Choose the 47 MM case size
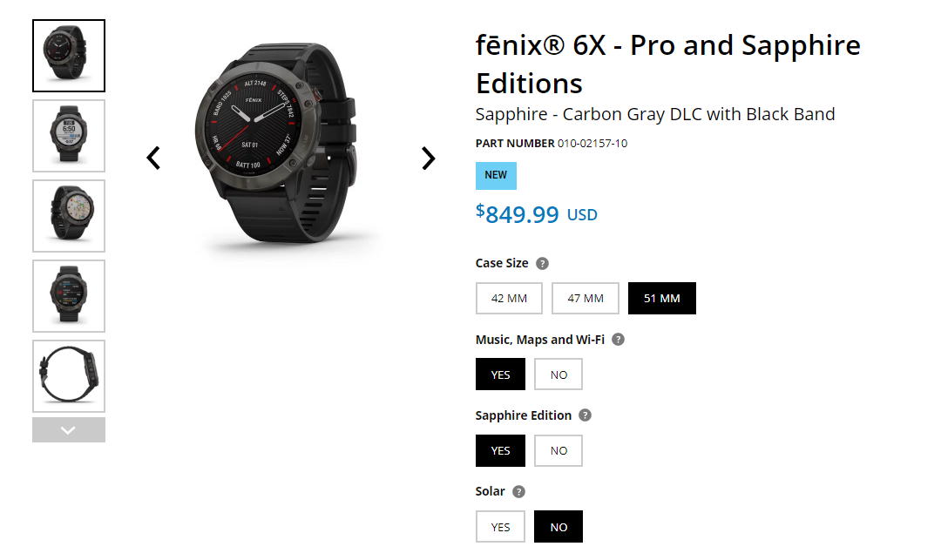Screen dimensions: 941x560 (x=586, y=298)
